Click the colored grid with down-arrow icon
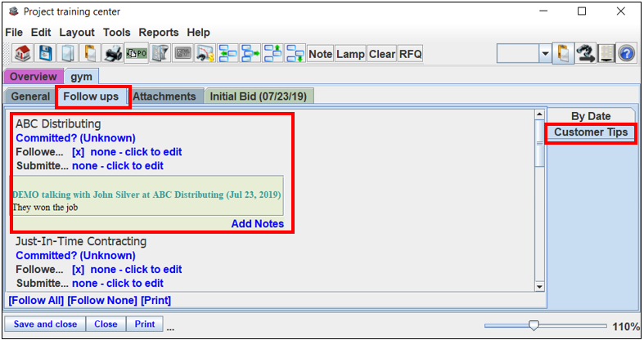Image resolution: width=644 pixels, height=340 pixels. (606, 54)
